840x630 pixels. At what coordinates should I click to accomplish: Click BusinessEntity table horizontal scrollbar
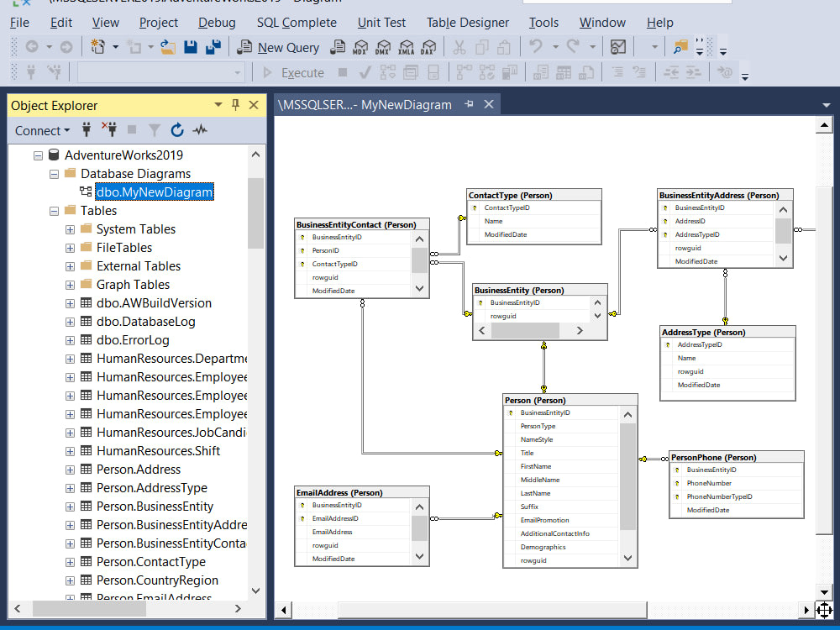(x=530, y=330)
